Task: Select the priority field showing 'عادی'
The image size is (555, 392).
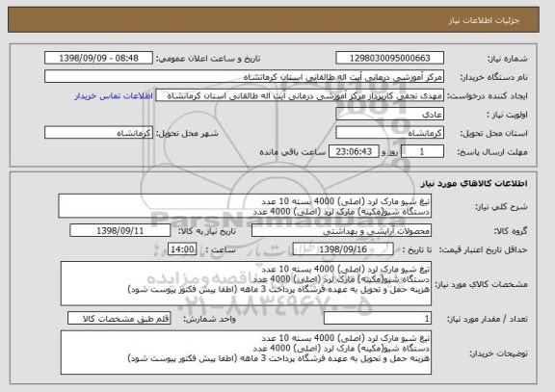Action: click(389, 115)
